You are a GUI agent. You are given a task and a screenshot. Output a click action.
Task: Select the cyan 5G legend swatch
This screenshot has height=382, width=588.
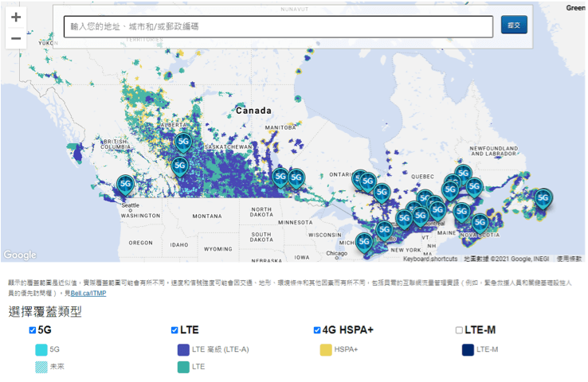(41, 350)
